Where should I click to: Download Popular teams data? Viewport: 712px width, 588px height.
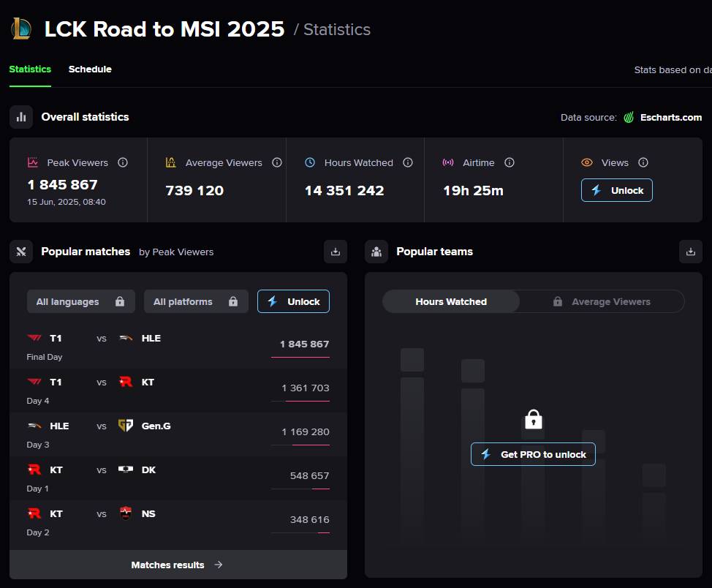[691, 252]
